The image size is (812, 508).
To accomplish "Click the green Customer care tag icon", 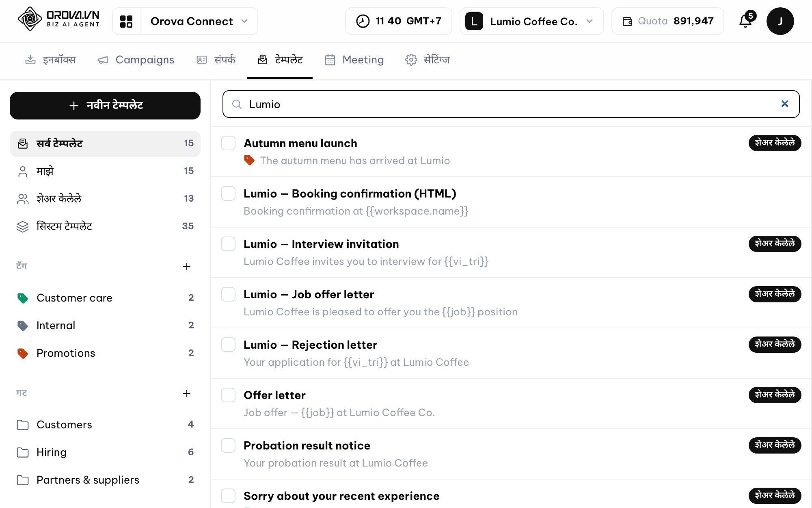I will tap(23, 298).
